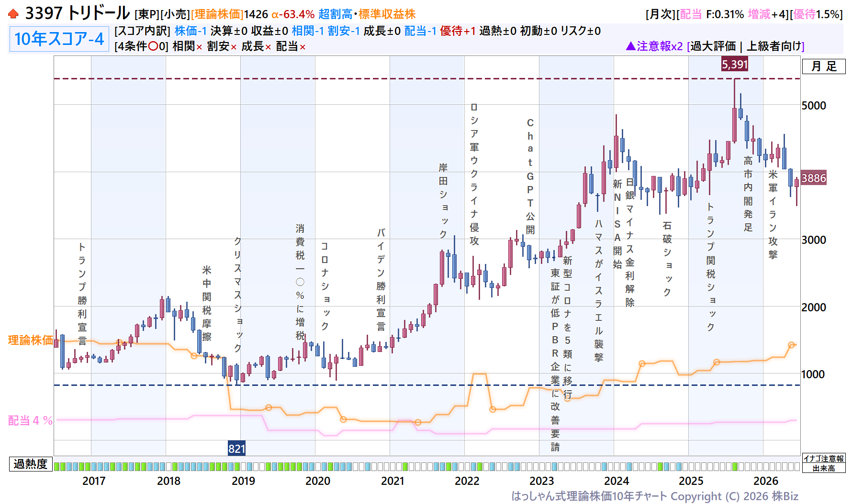852x504 pixels.
Task: Click the 相関-1 score item
Action: coord(308,31)
